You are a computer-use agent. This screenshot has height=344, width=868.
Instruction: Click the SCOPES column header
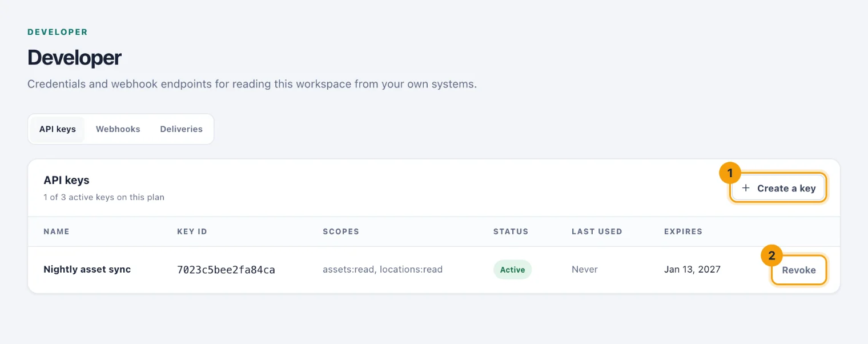pos(341,231)
